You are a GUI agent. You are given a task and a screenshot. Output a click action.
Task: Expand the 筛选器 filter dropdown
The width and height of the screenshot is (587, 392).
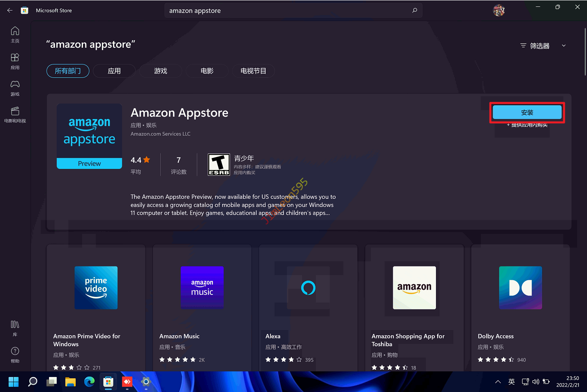tap(542, 46)
